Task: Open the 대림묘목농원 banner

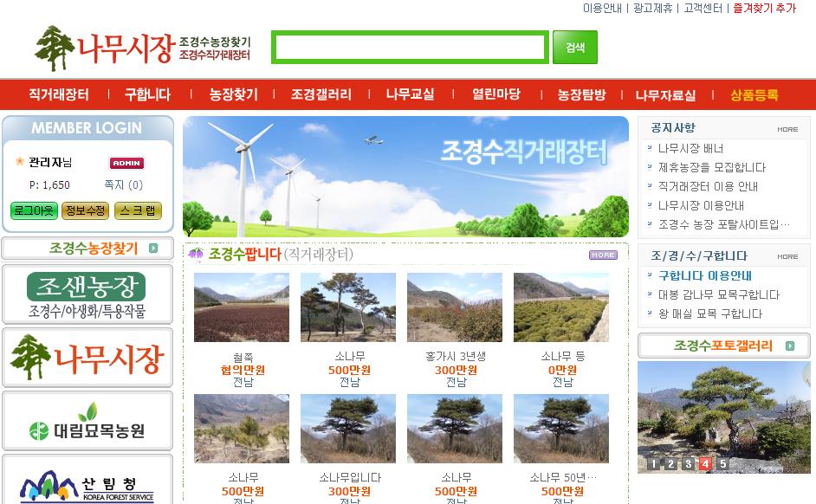Action: (x=87, y=422)
